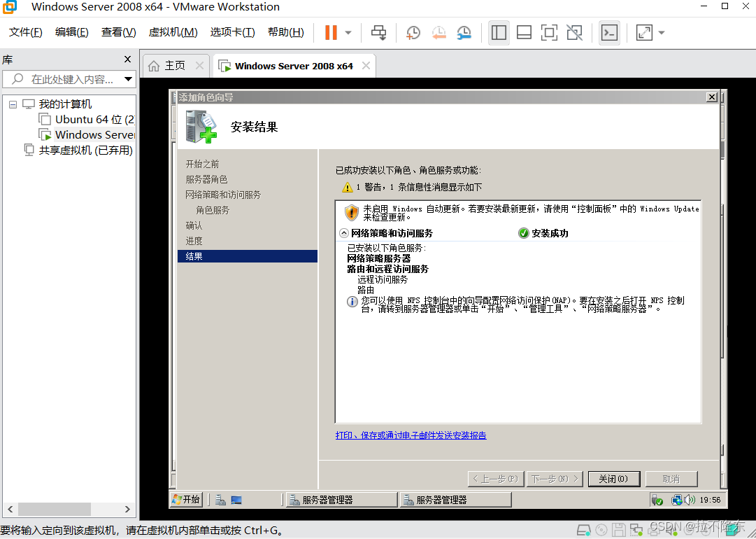Select 共享虚拟机 (已弃用) tree item

click(78, 150)
